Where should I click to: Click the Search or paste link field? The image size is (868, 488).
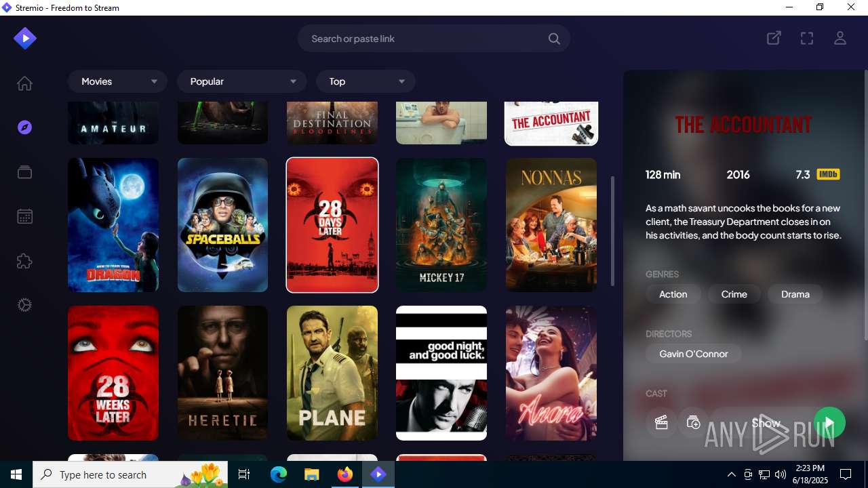click(x=434, y=39)
